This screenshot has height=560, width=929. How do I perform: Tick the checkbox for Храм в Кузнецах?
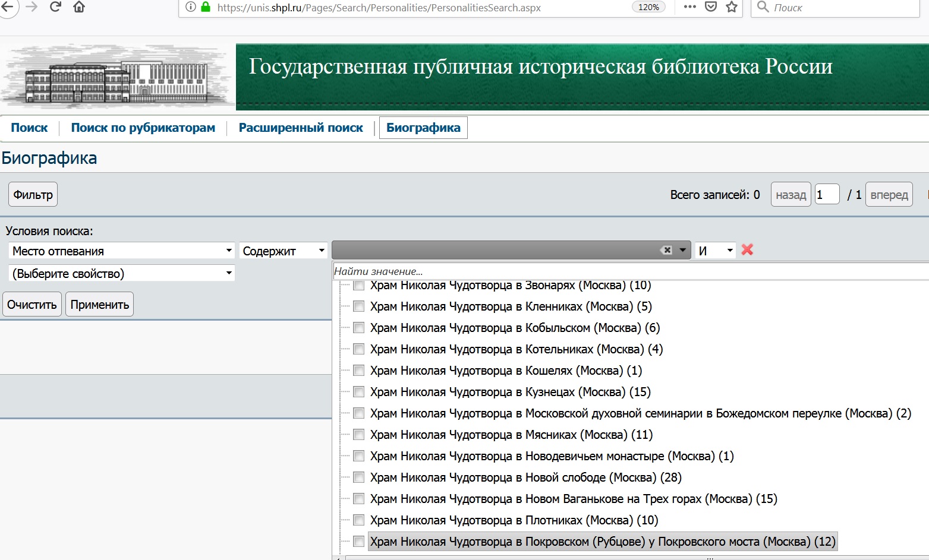click(x=359, y=392)
